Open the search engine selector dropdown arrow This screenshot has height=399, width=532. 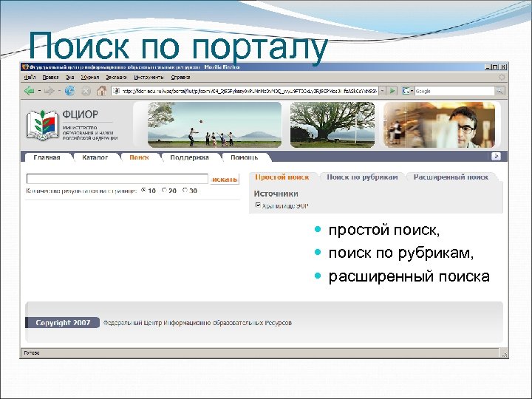point(412,91)
